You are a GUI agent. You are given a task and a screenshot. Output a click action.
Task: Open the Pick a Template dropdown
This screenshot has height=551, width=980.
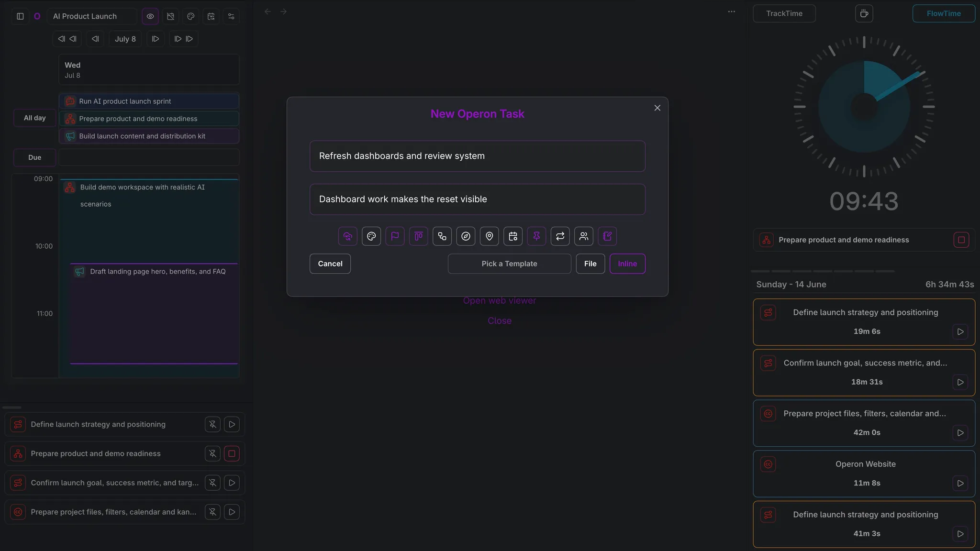(x=509, y=264)
